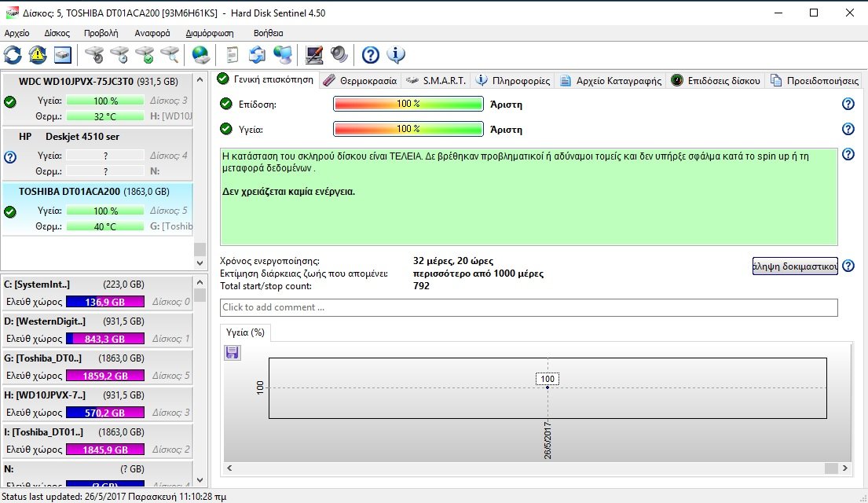Open configuration via monitor with pen icon
The width and height of the screenshot is (868, 503).
pos(314,54)
